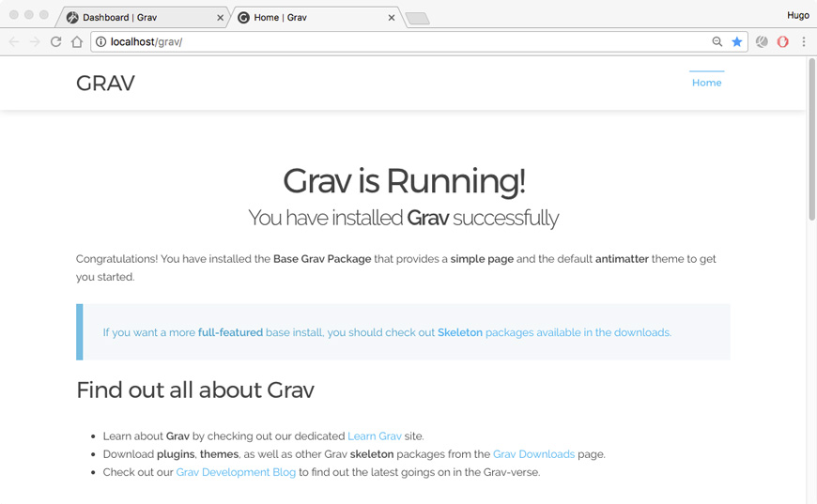Switch to the Dashboard | Grav tab
This screenshot has width=817, height=504.
(141, 17)
